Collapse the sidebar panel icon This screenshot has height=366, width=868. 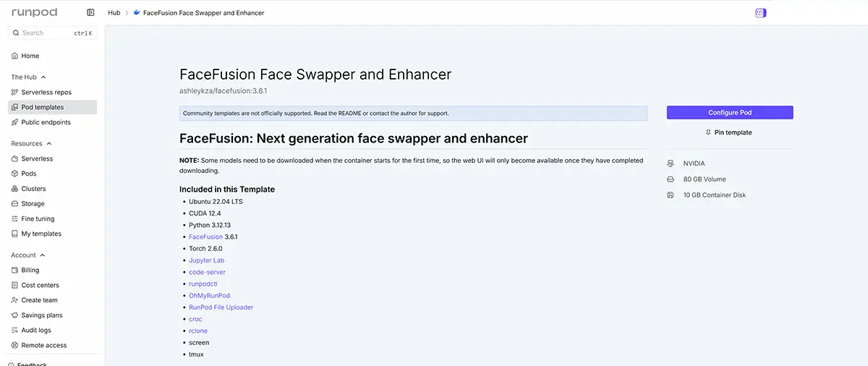click(90, 12)
